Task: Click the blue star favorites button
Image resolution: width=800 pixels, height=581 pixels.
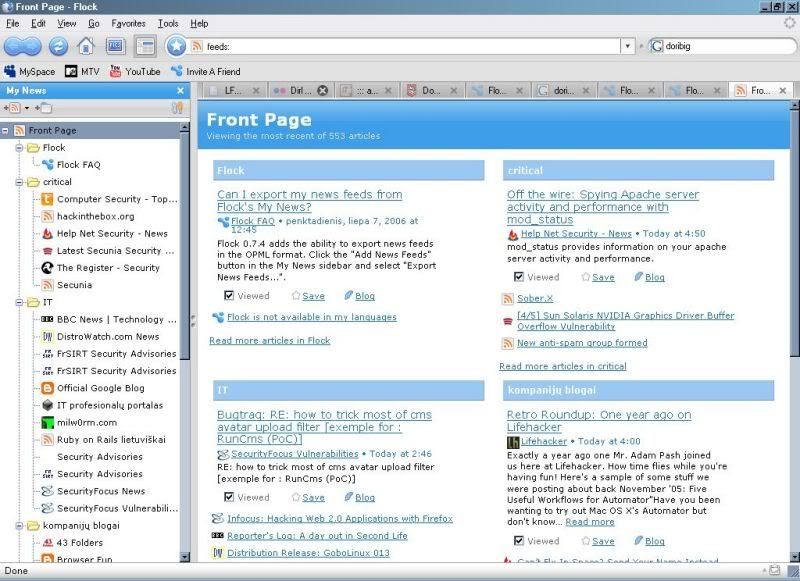Action: 176,46
